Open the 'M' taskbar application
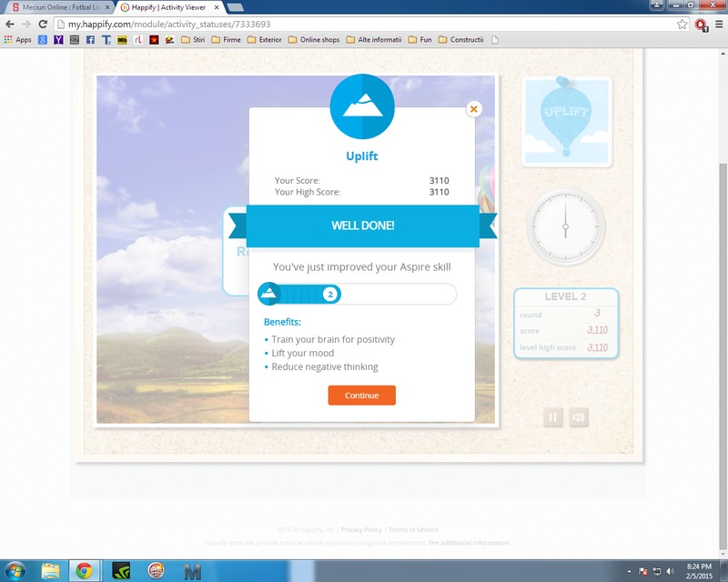The width and height of the screenshot is (728, 582). (192, 571)
